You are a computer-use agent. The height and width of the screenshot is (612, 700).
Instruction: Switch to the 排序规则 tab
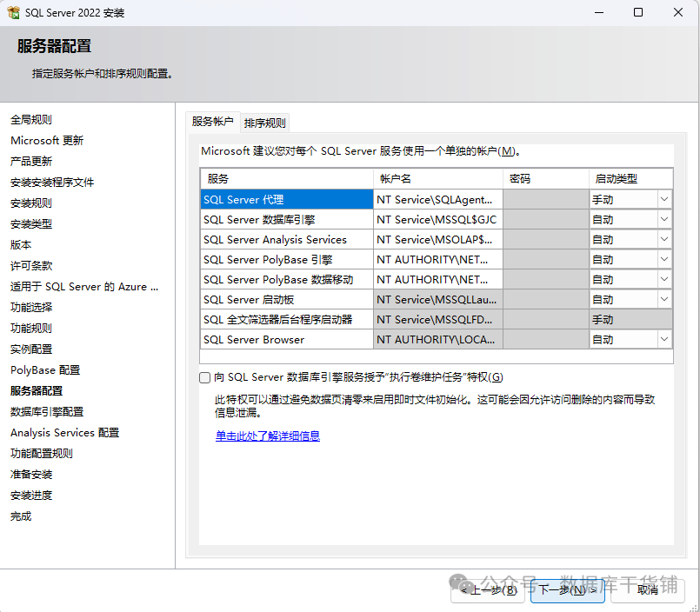click(264, 123)
